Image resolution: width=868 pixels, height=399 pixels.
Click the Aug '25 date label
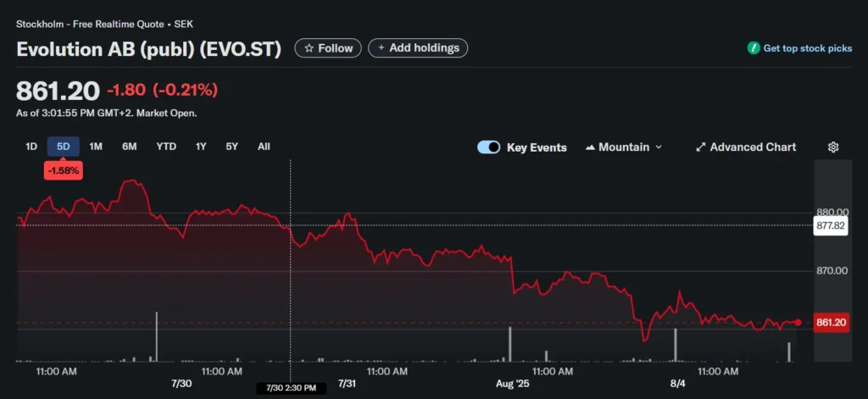[512, 384]
